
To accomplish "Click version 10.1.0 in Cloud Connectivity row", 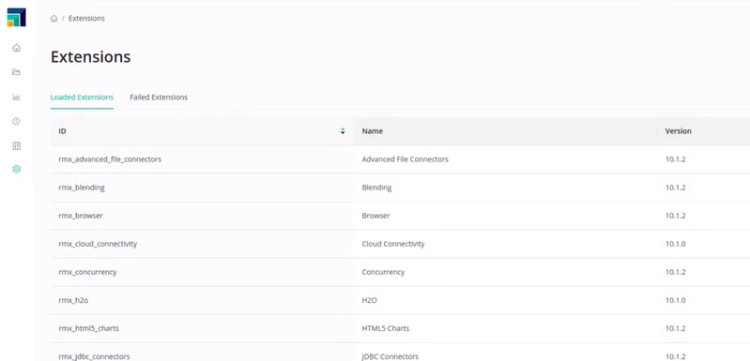I will point(675,244).
